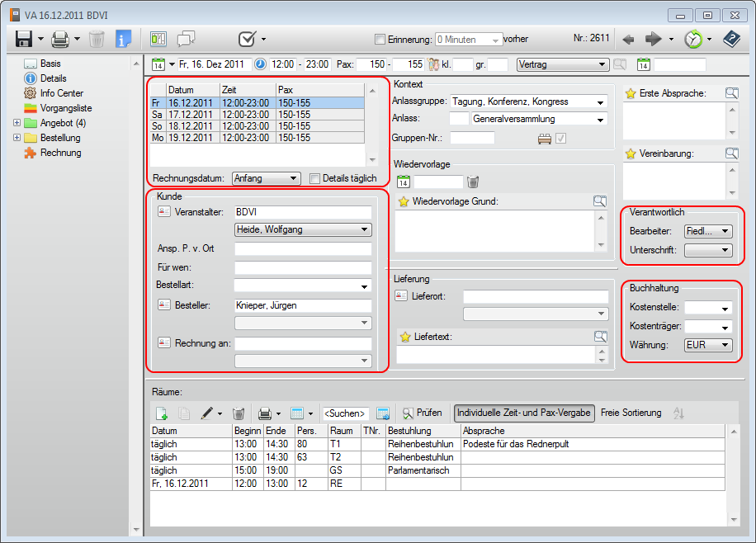Screen dimensions: 756x543
Task: Click the printer icon in top toolbar
Action: 60,39
